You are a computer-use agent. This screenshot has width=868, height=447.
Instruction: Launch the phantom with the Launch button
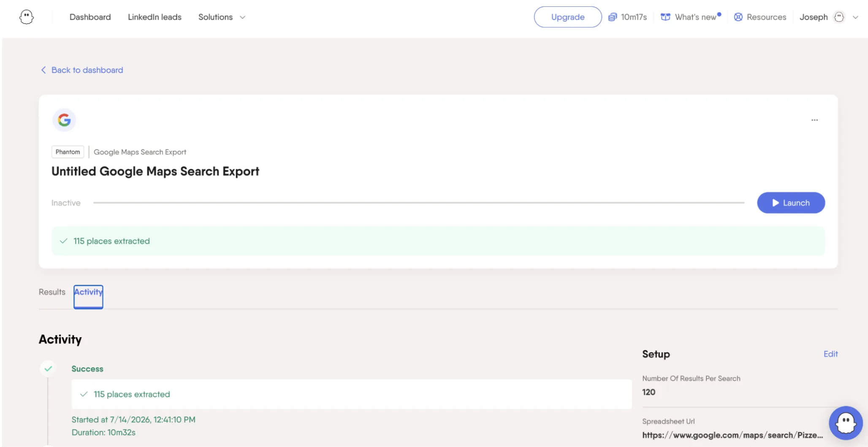coord(791,203)
